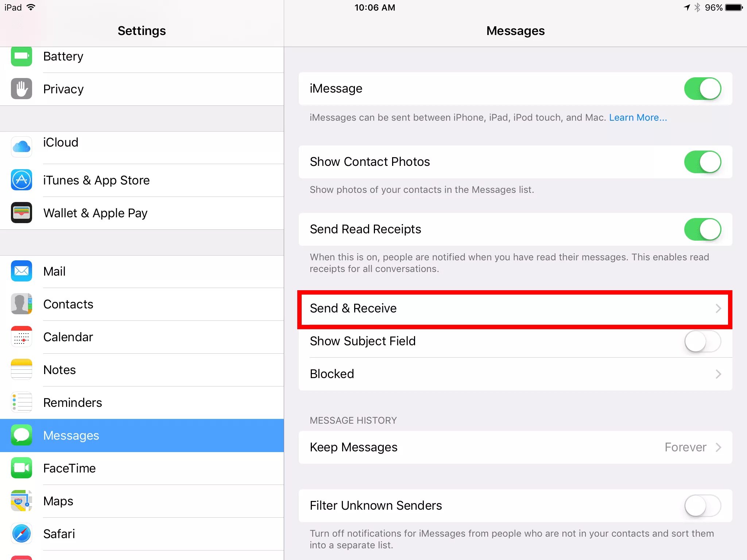Tap the battery status indicator
This screenshot has height=560, width=747.
pos(734,8)
